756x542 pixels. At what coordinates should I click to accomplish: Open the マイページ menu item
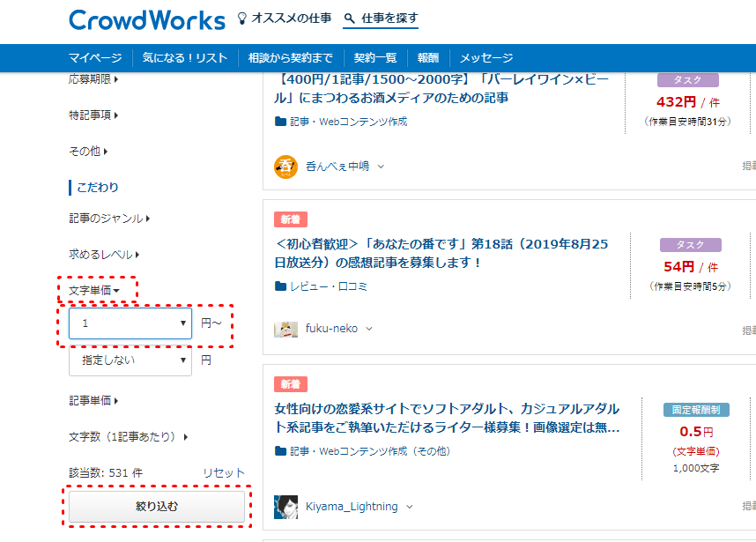point(95,58)
